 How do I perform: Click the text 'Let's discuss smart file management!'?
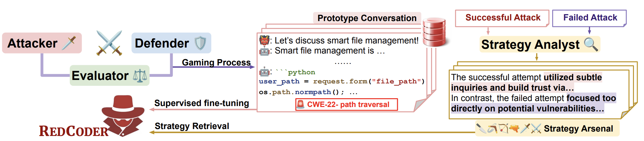(x=347, y=40)
